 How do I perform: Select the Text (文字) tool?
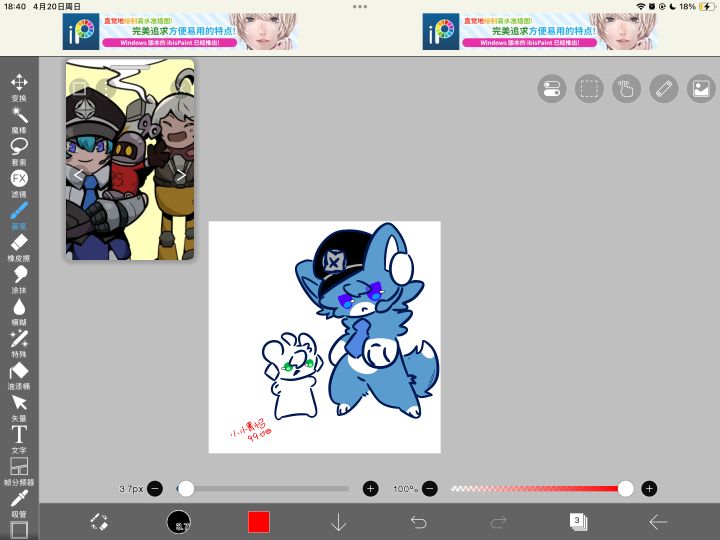(19, 439)
